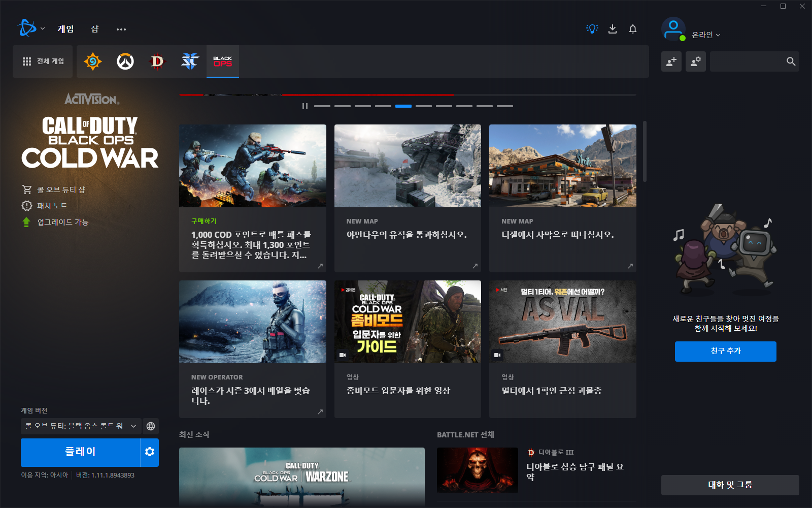Open 콜 오브 듀티 샵 link
This screenshot has height=508, width=812.
(61, 189)
